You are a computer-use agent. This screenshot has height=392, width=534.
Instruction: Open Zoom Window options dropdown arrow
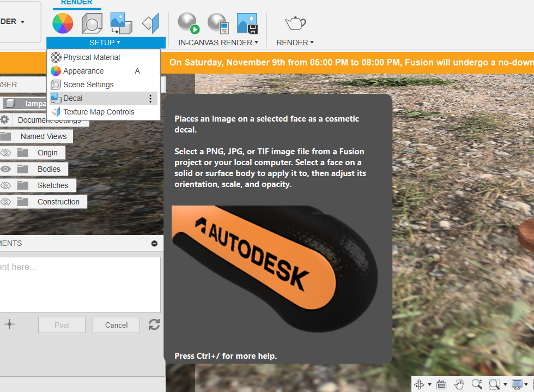(506, 384)
